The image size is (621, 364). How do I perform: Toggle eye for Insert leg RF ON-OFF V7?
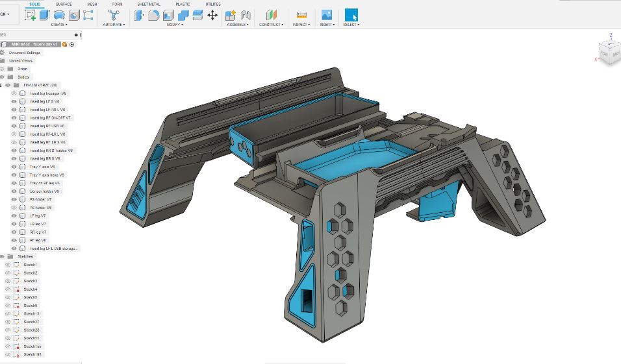[x=14, y=117]
